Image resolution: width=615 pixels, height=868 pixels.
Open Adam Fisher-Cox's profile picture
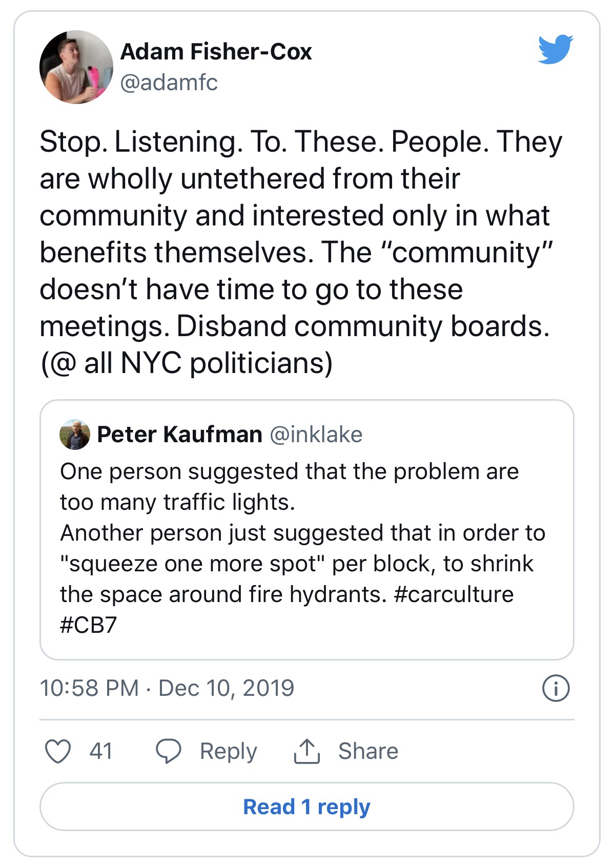[x=76, y=67]
